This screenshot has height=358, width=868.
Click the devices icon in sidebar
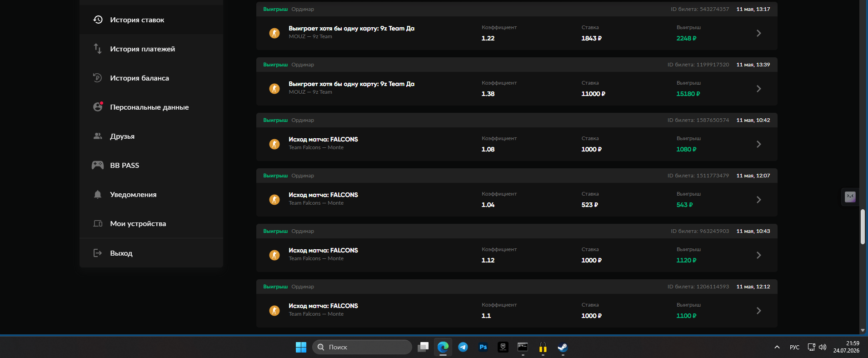98,223
